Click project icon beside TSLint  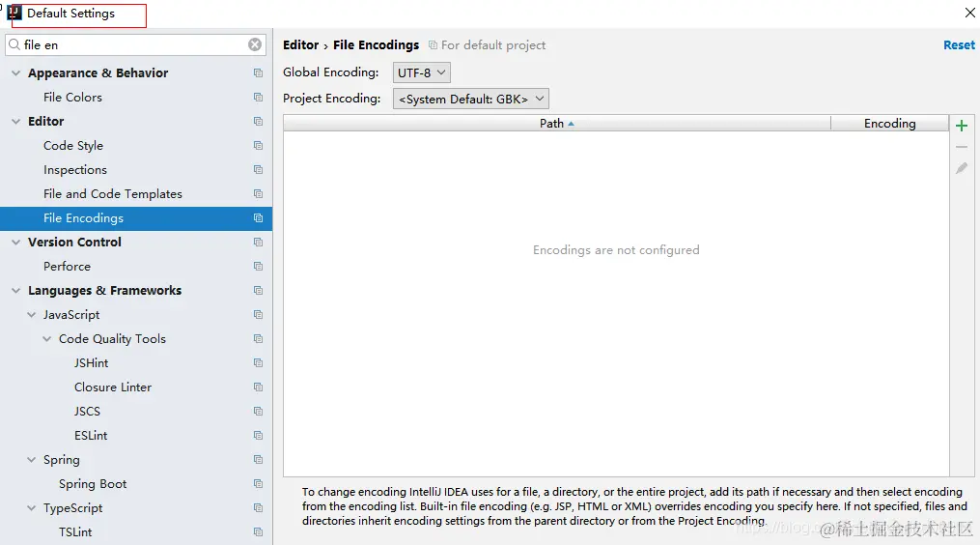click(x=258, y=531)
